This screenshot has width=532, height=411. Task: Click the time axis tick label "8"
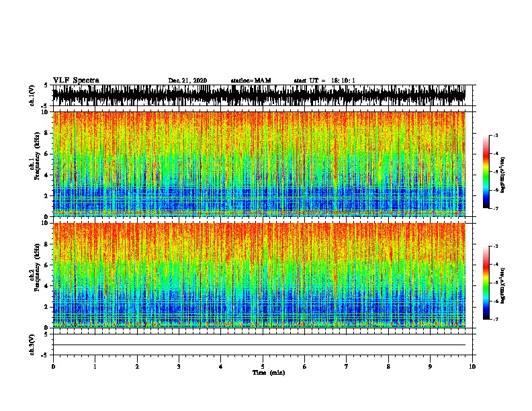pyautogui.click(x=388, y=367)
